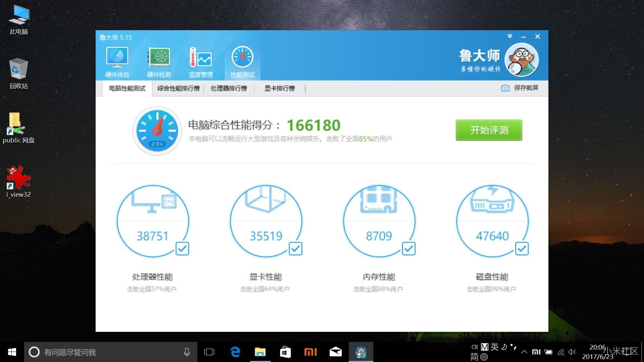Click 保存截屏 save screenshot button
This screenshot has width=644, height=362.
[520, 88]
